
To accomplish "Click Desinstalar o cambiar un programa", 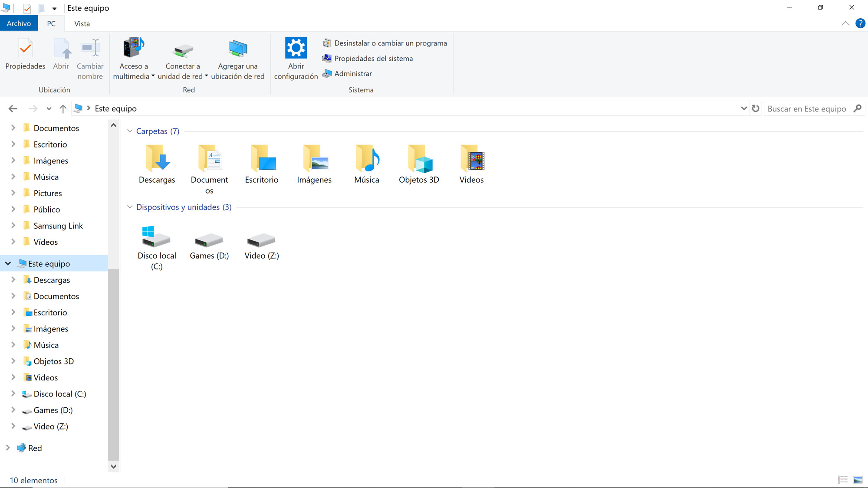I will click(x=385, y=43).
